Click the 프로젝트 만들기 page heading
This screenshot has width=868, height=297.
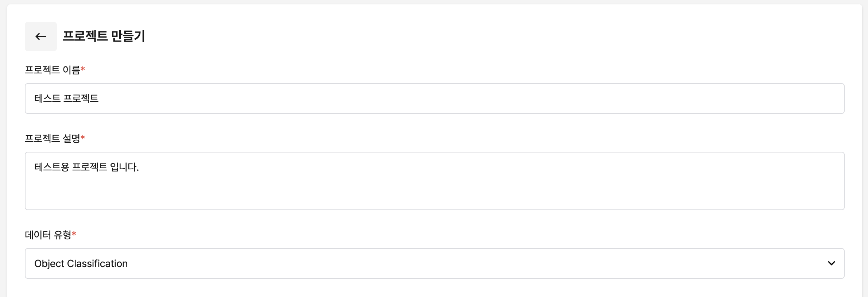104,36
